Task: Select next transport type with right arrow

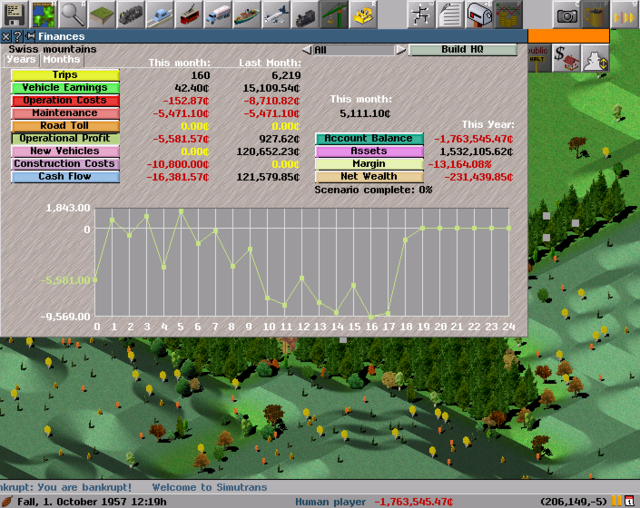Action: tap(401, 50)
